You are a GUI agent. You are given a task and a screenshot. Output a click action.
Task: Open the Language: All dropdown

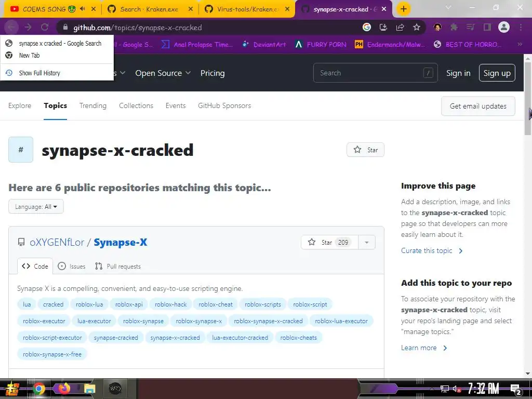point(36,206)
